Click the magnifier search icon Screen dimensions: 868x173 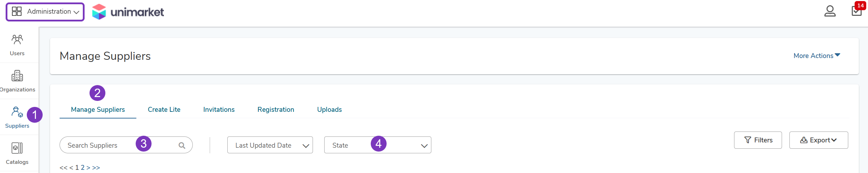coord(182,145)
